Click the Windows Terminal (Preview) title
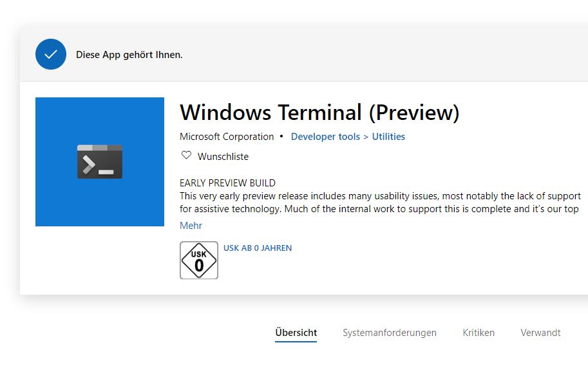This screenshot has height=365, width=588. coord(319,112)
